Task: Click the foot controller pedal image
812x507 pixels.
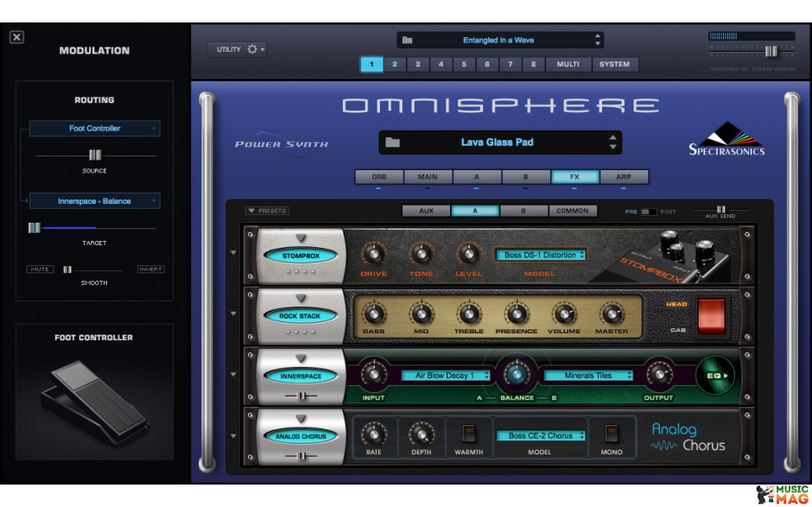Action: click(x=95, y=402)
